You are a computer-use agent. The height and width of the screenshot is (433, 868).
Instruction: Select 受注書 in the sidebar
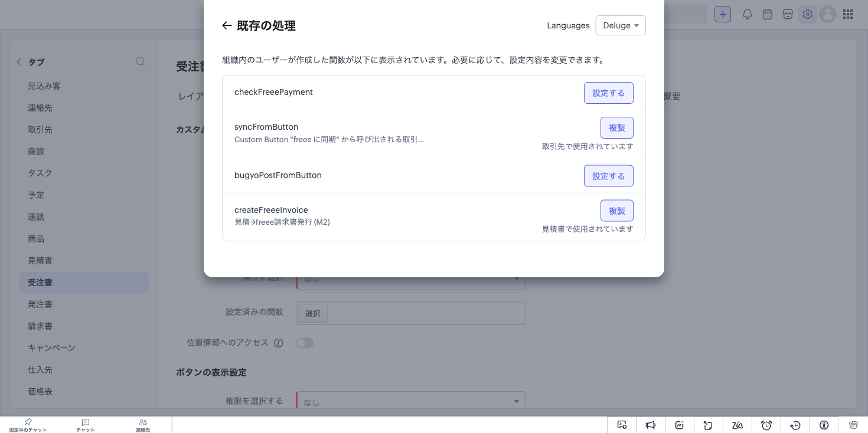tap(84, 283)
